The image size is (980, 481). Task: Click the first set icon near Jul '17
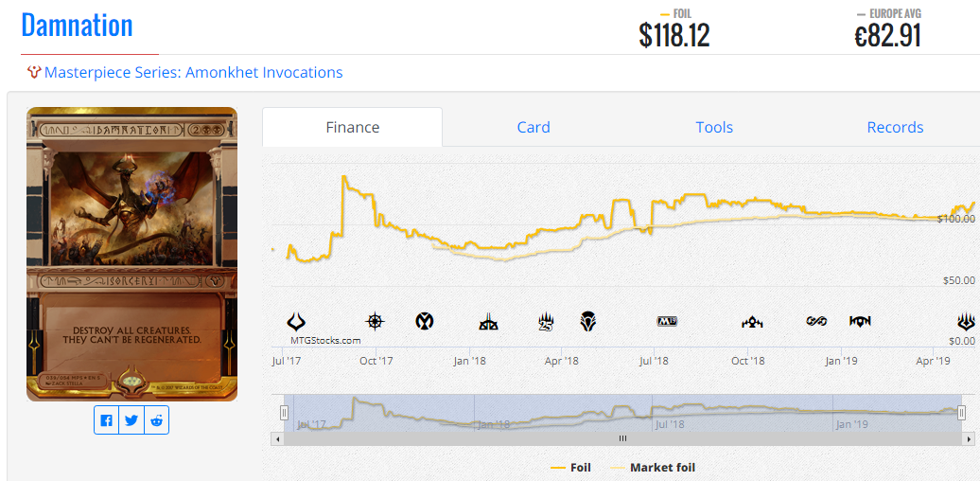coord(296,322)
